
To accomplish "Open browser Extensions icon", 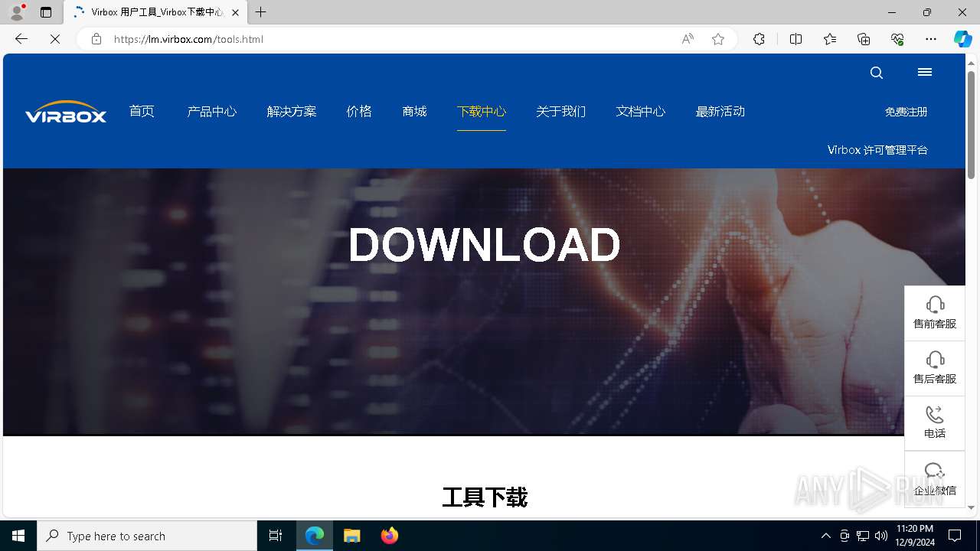I will click(x=759, y=39).
